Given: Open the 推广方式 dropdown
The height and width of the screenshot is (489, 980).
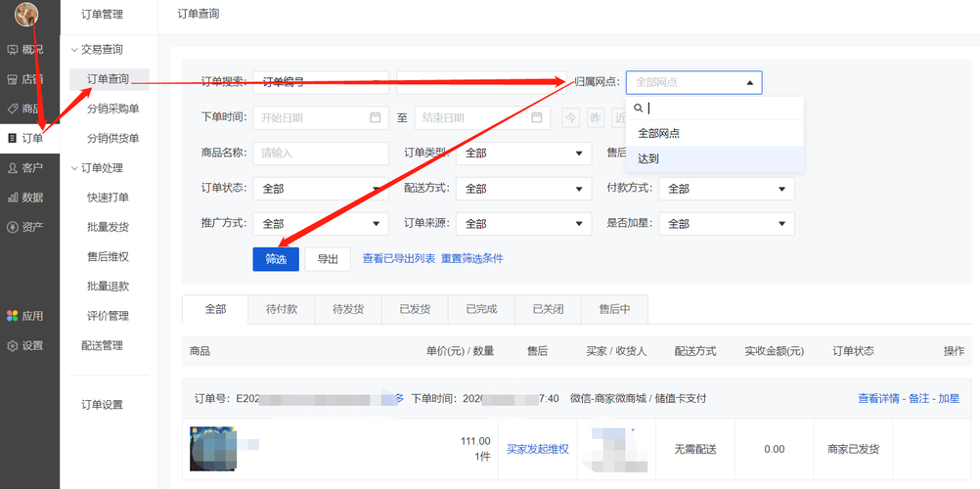Looking at the screenshot, I should pos(321,223).
